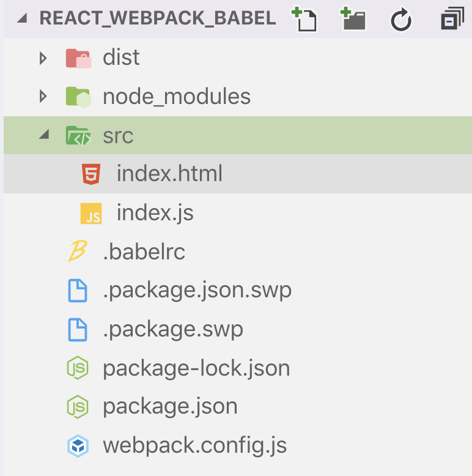Expand the dist folder arrow
472x476 pixels.
(43, 58)
